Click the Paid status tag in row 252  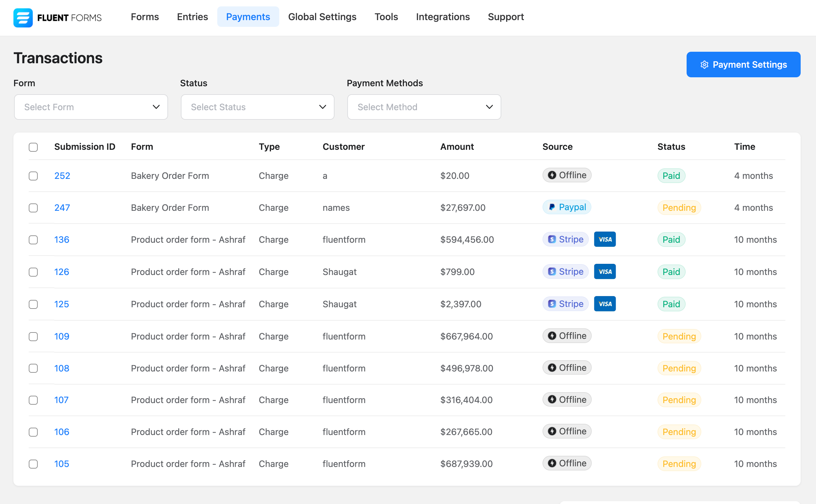[671, 176]
